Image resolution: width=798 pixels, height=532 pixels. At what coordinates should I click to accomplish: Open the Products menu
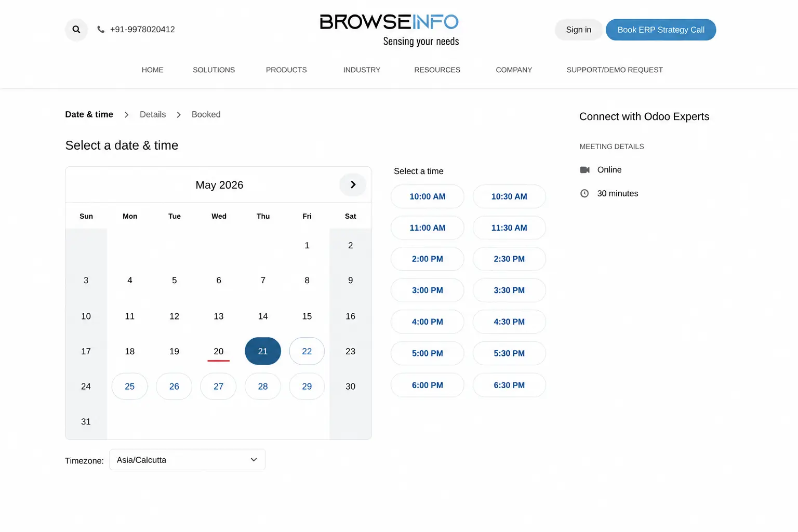(286, 70)
